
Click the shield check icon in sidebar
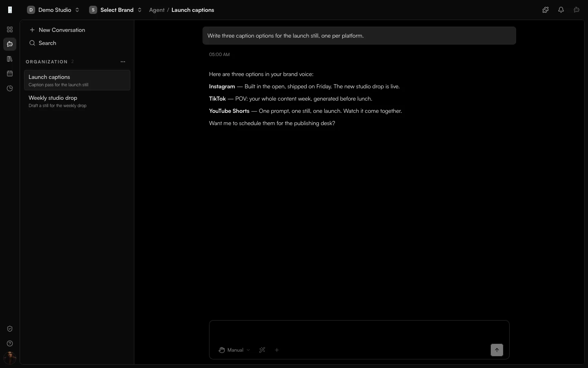point(10,329)
